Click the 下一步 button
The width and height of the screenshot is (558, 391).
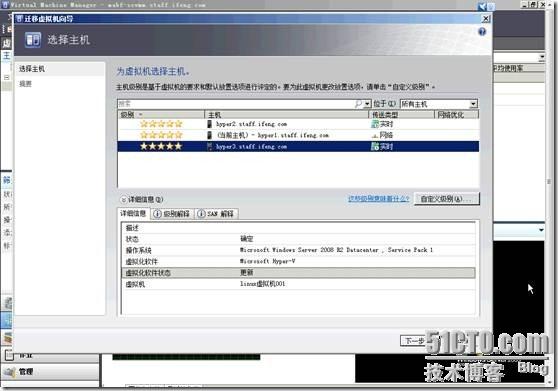(x=414, y=341)
